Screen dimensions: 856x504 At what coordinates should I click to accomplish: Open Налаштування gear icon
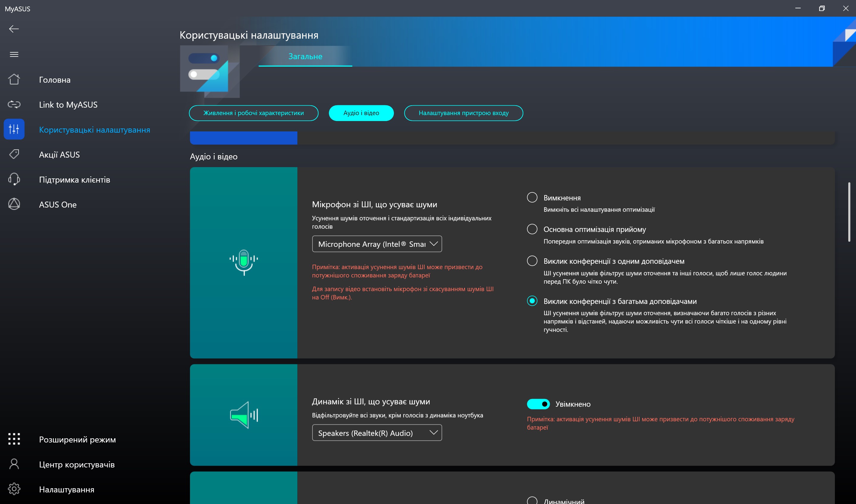(x=14, y=489)
